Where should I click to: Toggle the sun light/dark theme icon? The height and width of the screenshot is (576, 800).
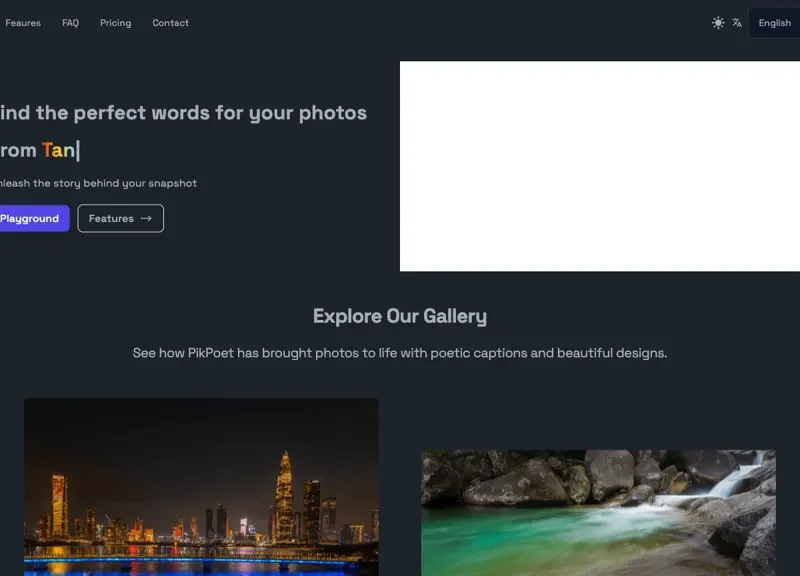pos(718,23)
